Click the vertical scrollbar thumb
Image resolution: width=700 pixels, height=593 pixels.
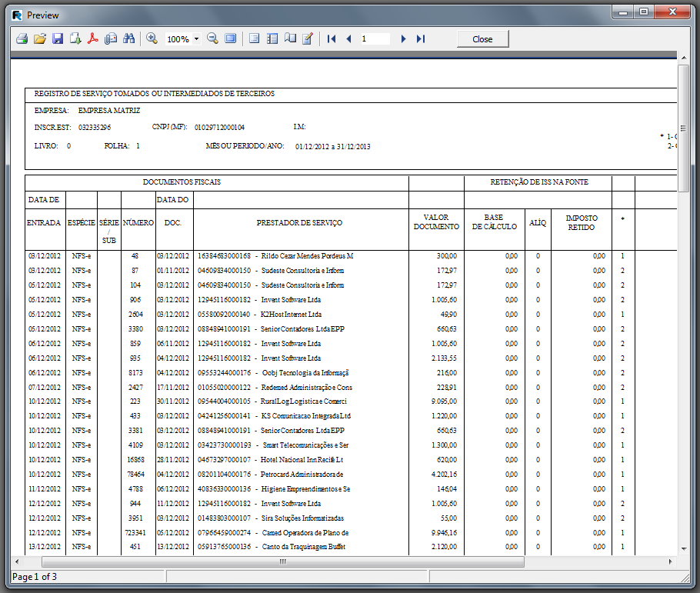(684, 128)
